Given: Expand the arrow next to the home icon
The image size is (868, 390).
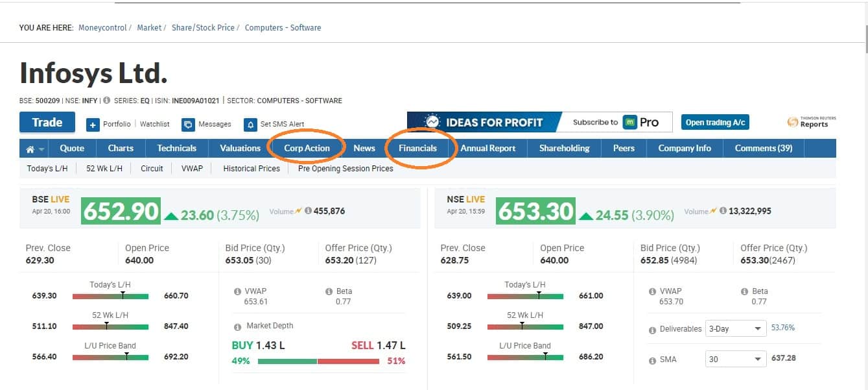Looking at the screenshot, I should point(42,149).
